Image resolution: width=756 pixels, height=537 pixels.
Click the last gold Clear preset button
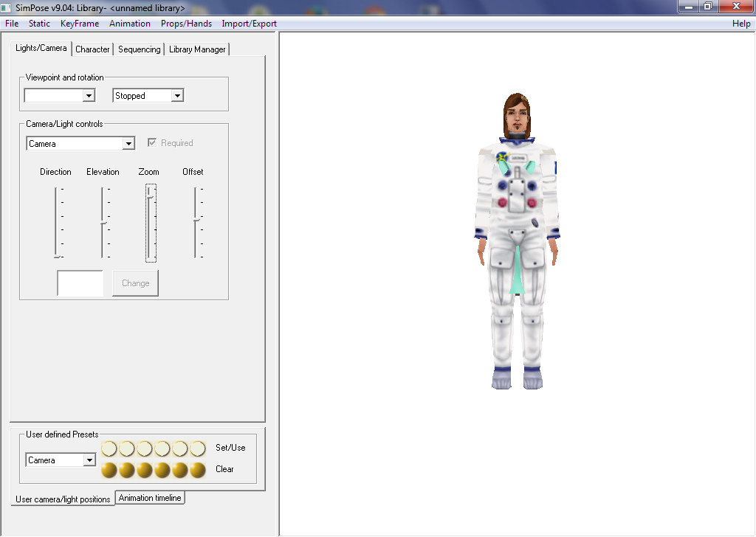(198, 470)
